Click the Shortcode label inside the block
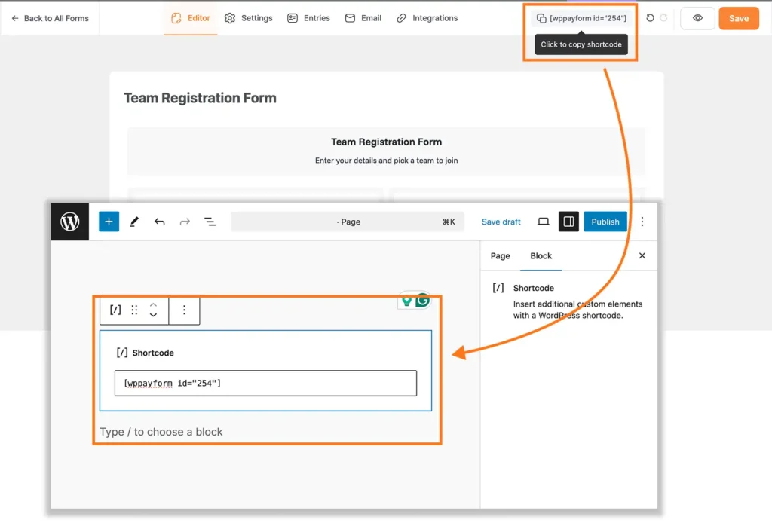This screenshot has height=532, width=772. tap(152, 353)
